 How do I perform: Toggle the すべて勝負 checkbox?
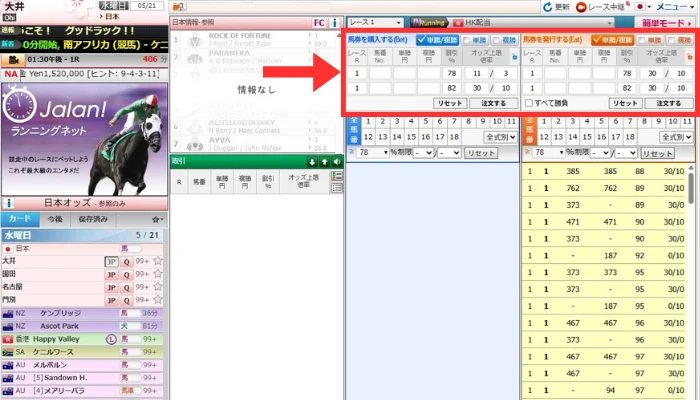(x=529, y=103)
